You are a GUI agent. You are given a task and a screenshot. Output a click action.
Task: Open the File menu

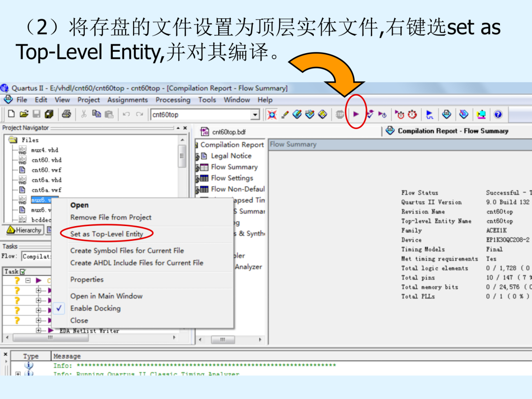pyautogui.click(x=22, y=100)
